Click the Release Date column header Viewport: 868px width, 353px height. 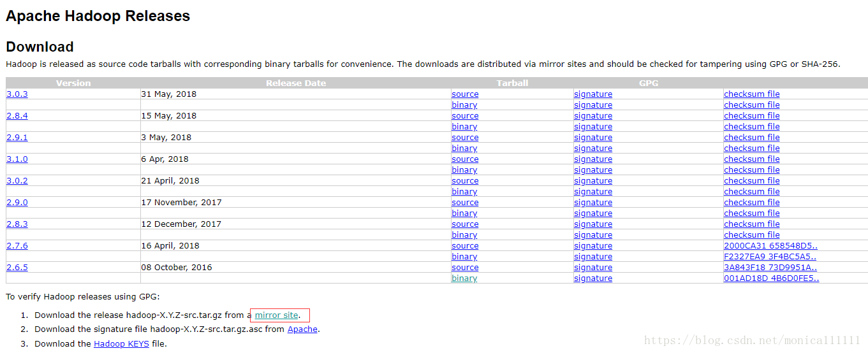[x=296, y=83]
